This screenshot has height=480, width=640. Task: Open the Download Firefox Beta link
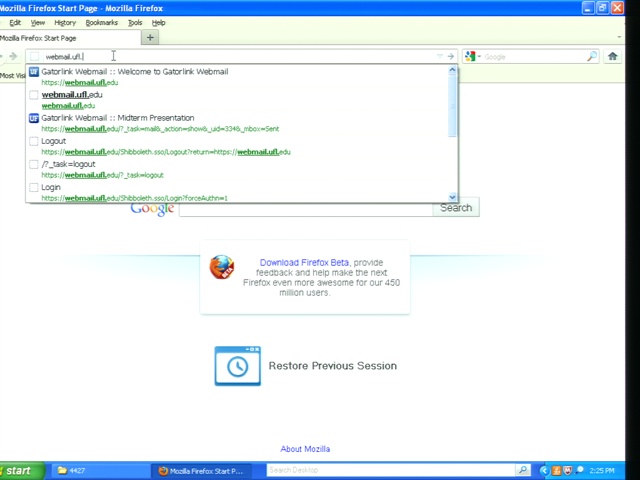[x=304, y=262]
